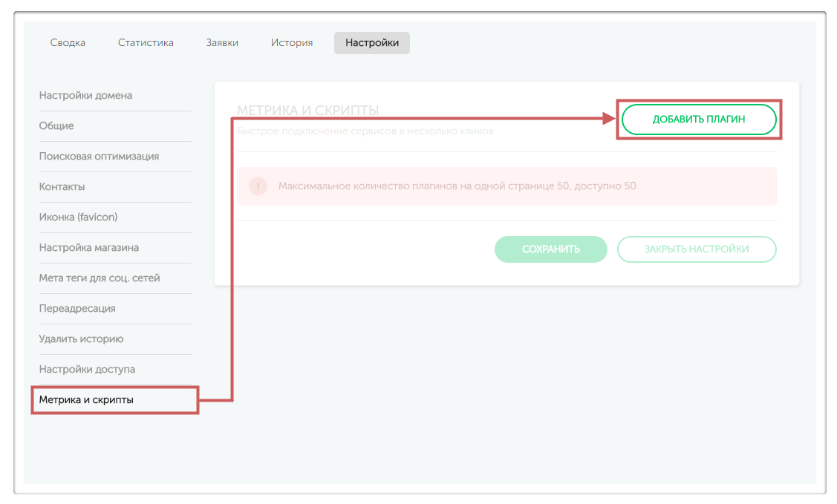Click the Добавить плагин button
Image resolution: width=837 pixels, height=504 pixels.
[698, 120]
